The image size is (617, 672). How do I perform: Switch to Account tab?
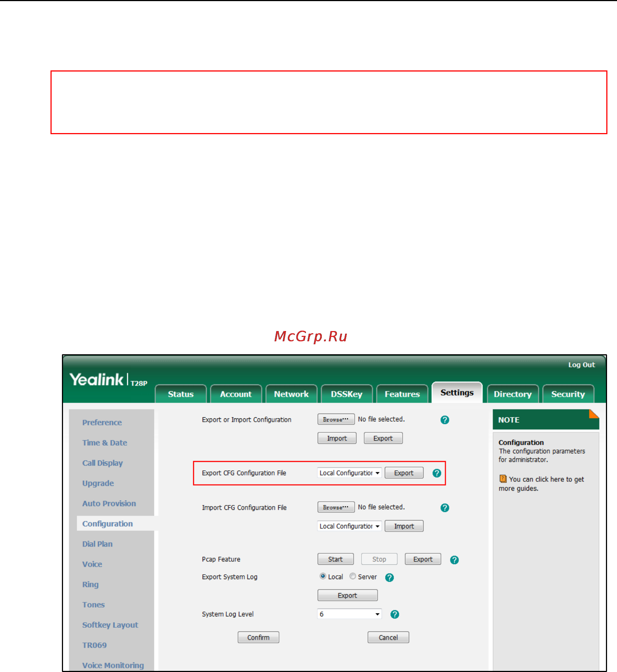(x=236, y=394)
